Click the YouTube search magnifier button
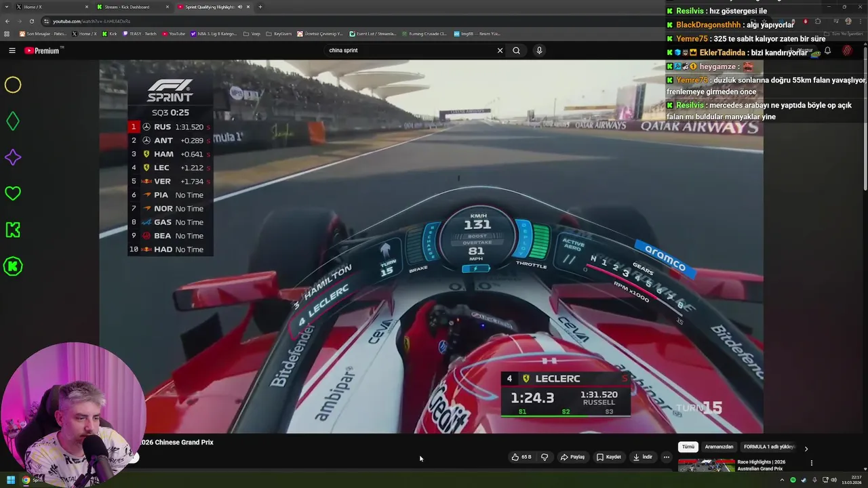The width and height of the screenshot is (868, 488). (516, 50)
